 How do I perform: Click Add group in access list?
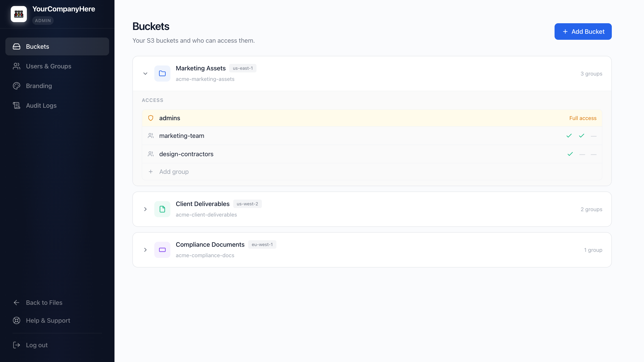pos(174,172)
